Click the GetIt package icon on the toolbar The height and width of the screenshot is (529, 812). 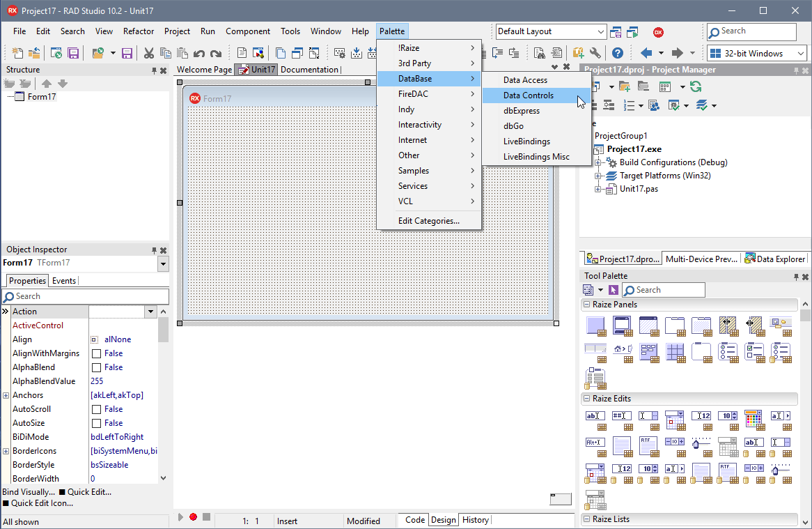(578, 52)
